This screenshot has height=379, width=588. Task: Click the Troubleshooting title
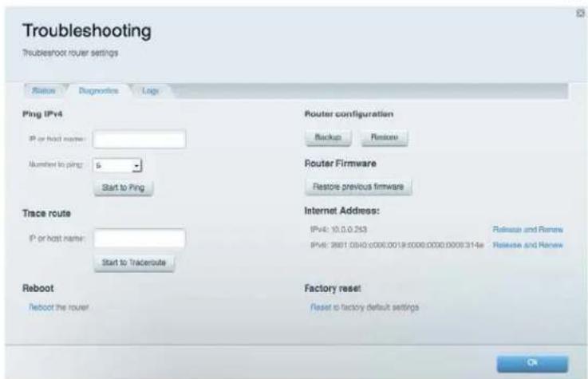point(87,30)
